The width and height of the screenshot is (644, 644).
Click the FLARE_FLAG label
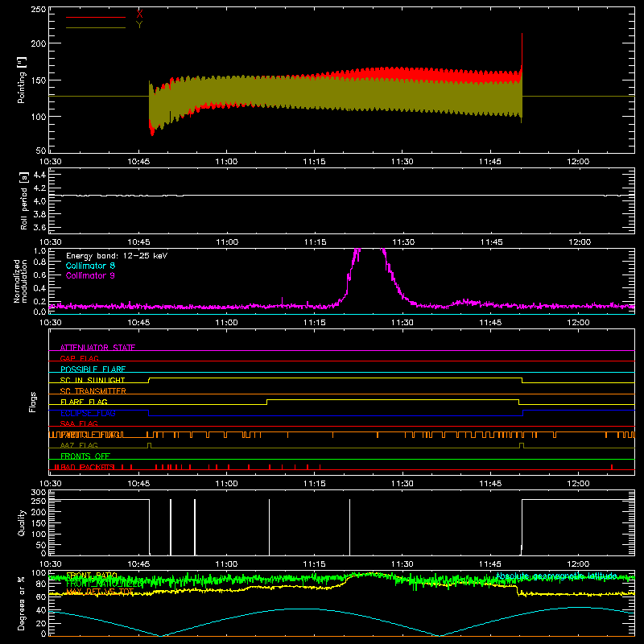[84, 402]
